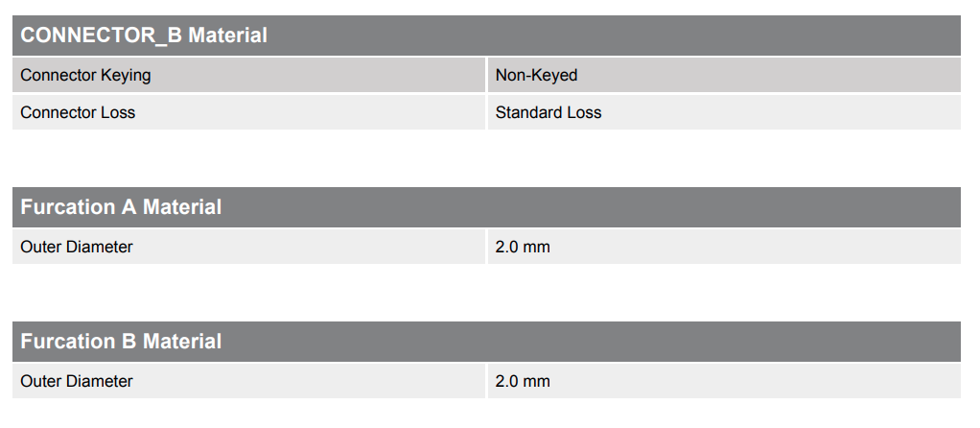Viewport: 980px width, 428px height.
Task: Click the word Material in Furcation B header
Action: [x=182, y=342]
